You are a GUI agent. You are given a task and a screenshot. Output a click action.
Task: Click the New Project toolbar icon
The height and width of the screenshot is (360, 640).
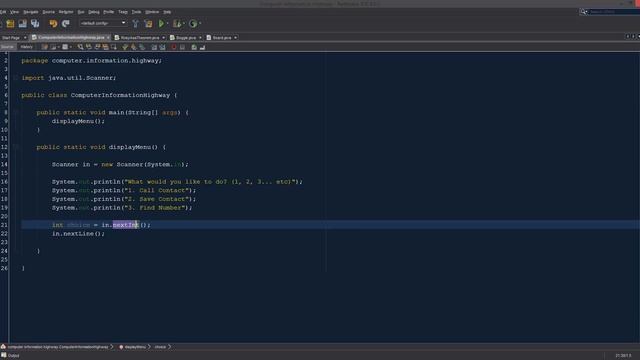pos(10,24)
